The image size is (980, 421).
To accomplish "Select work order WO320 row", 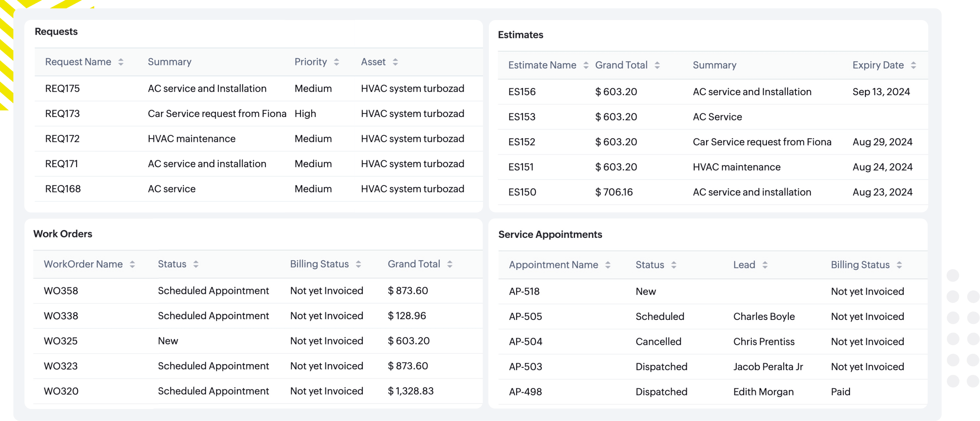I will pos(61,391).
